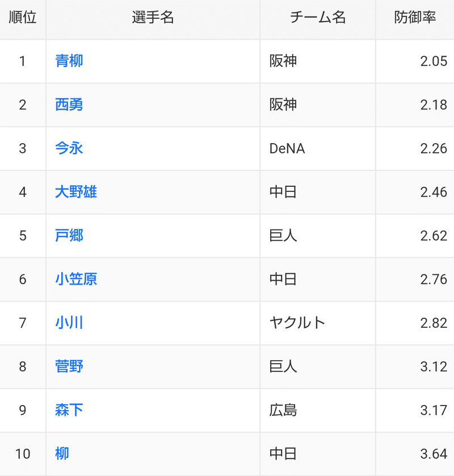Open player link 柳
This screenshot has height=476, width=454.
click(x=62, y=454)
